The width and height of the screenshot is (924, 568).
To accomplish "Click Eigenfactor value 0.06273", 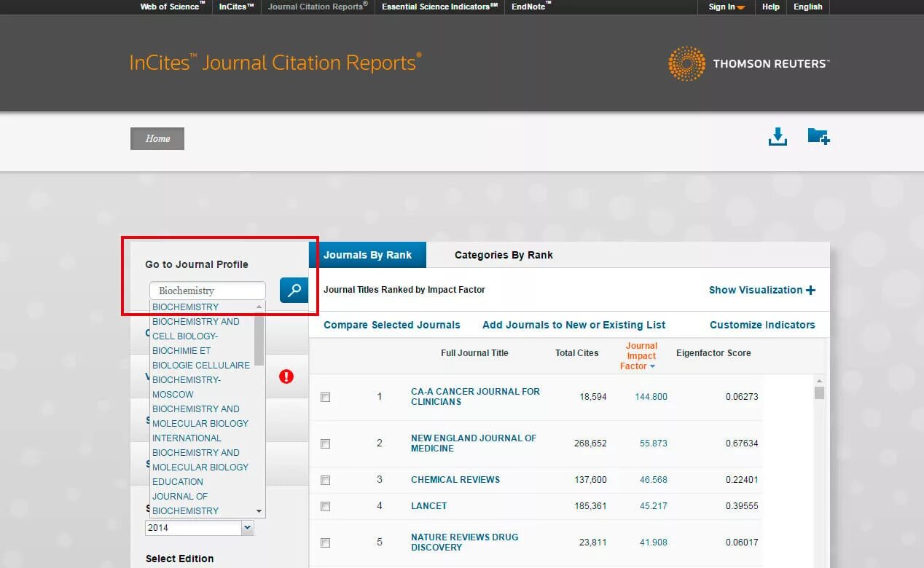I will tap(742, 397).
